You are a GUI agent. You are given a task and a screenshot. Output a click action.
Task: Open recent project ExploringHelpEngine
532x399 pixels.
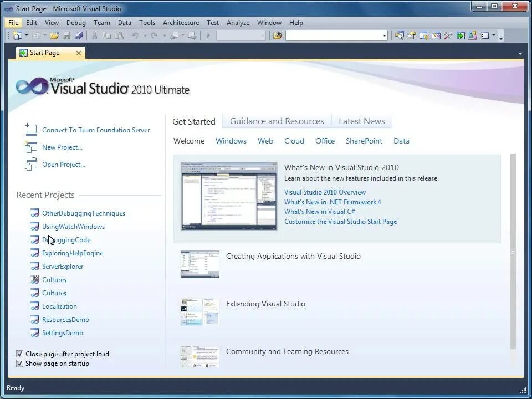pyautogui.click(x=73, y=253)
